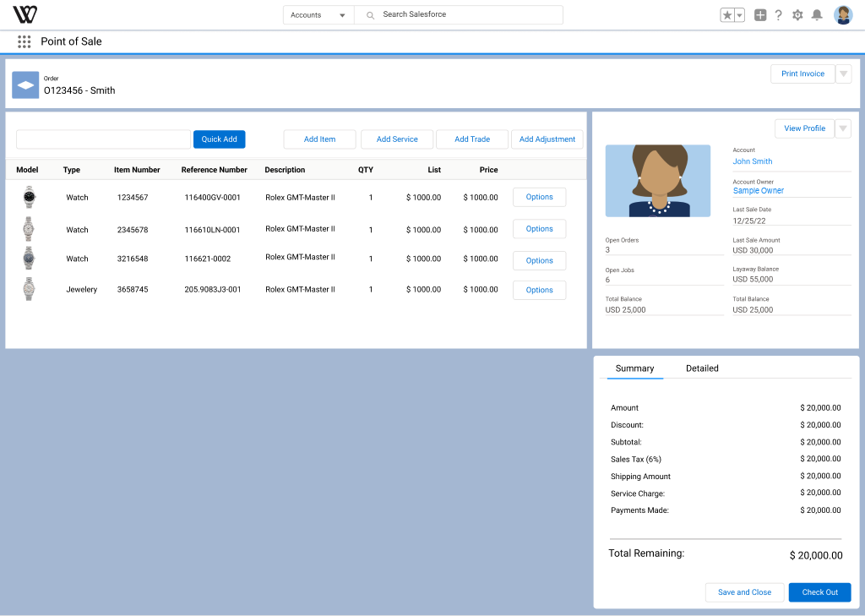Click the watch thumbnail for item 2345678
Viewport: 865px width, 616px height.
pos(29,229)
